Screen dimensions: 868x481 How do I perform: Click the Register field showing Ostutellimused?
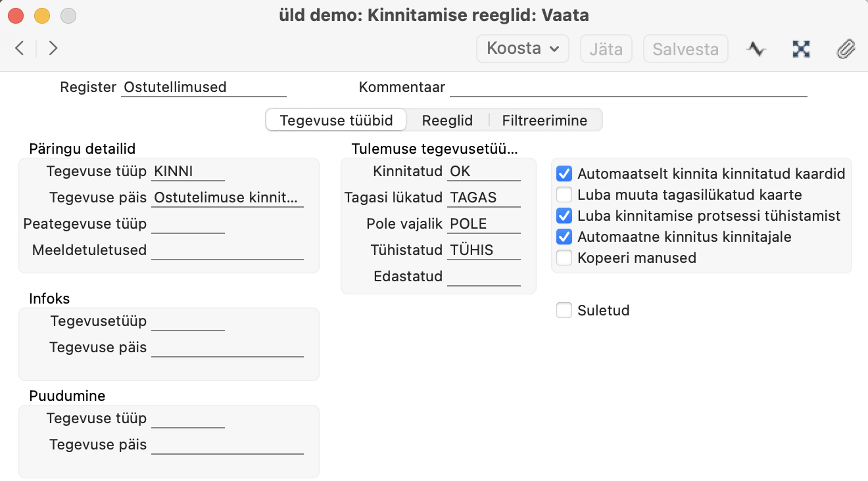(204, 87)
